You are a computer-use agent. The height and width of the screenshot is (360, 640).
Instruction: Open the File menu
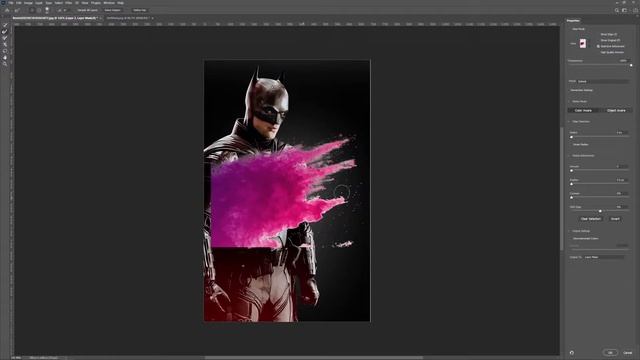(x=11, y=3)
